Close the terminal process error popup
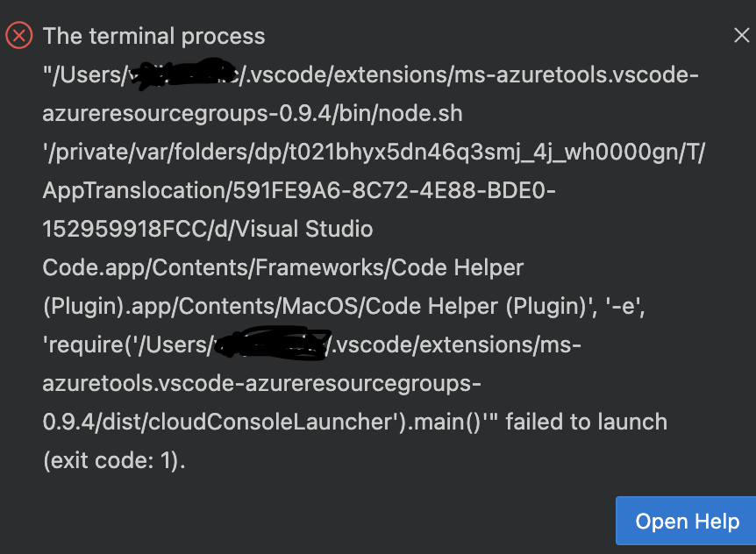This screenshot has height=554, width=756. click(x=741, y=35)
